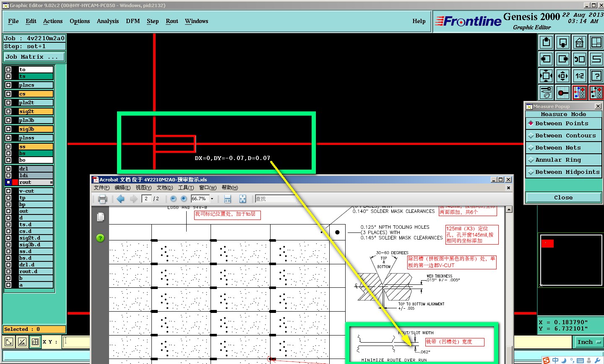Open Acrobat 文件(F) menu
Viewport: 604px width, 364px height.
click(x=102, y=188)
